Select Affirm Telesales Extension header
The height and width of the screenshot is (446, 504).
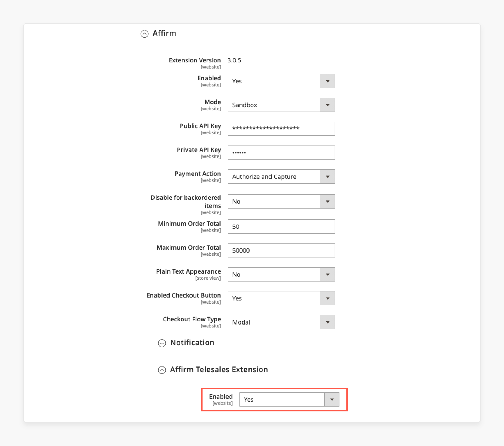[219, 369]
